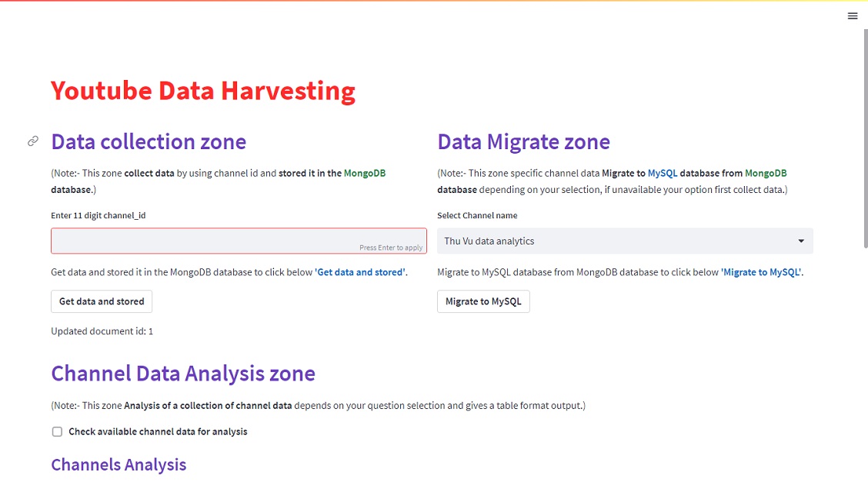
Task: Tick the available channel data checkbox
Action: pos(57,432)
